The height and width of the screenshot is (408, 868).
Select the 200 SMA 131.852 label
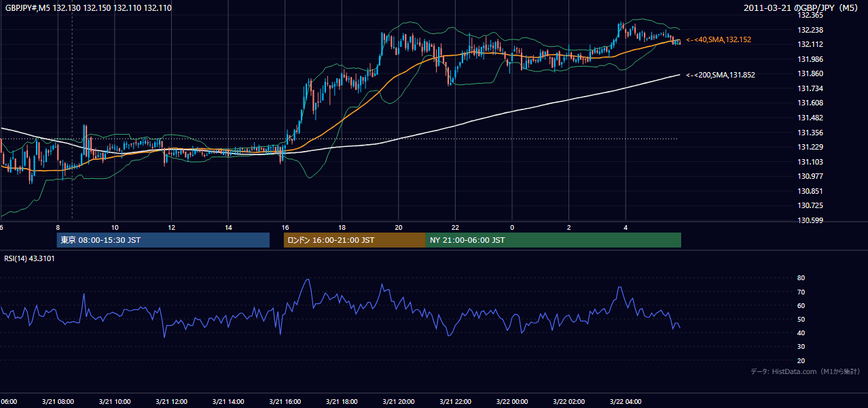click(x=721, y=75)
